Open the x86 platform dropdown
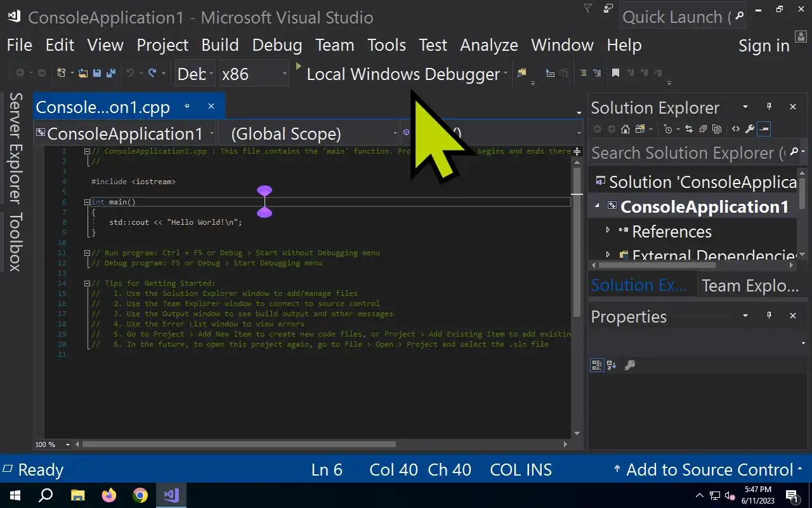Image resolution: width=812 pixels, height=508 pixels. point(254,74)
